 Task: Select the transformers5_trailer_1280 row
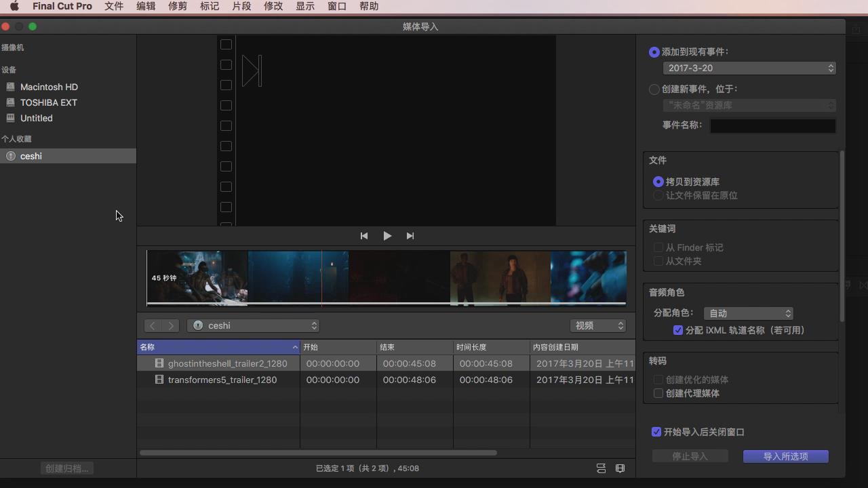pyautogui.click(x=386, y=380)
